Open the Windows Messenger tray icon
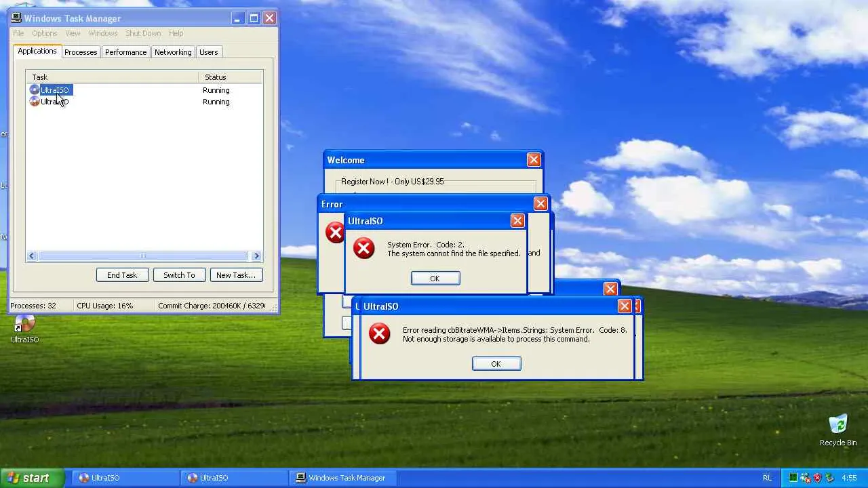This screenshot has height=488, width=868. 805,478
